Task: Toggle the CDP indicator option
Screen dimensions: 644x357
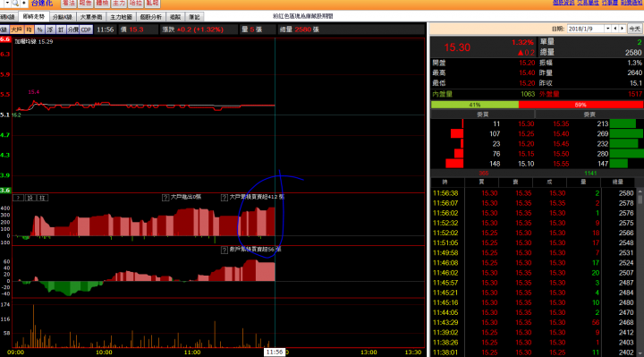Action: point(86,30)
